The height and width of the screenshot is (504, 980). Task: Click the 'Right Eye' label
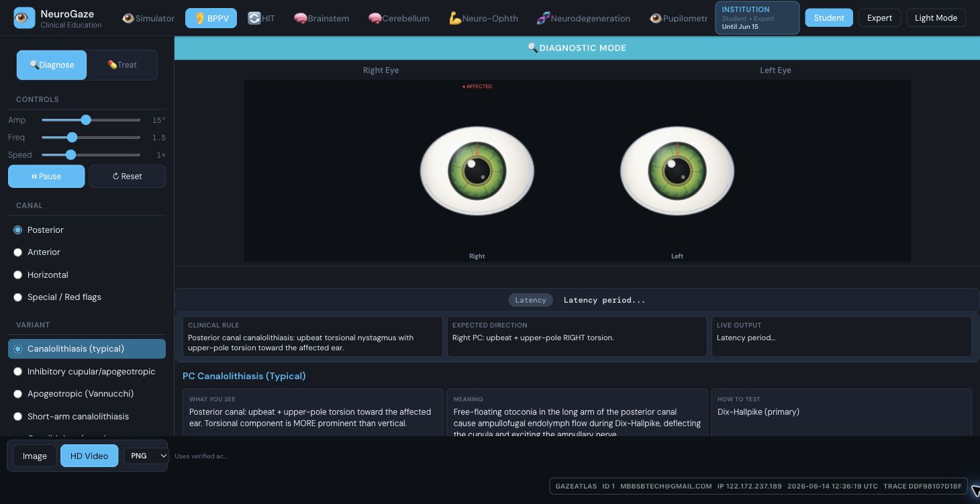381,70
